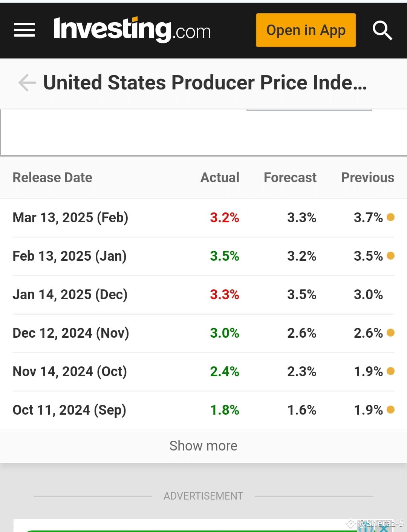The height and width of the screenshot is (532, 407).
Task: Open the Jan 14, 2025 (Dec) row
Action: 203,295
